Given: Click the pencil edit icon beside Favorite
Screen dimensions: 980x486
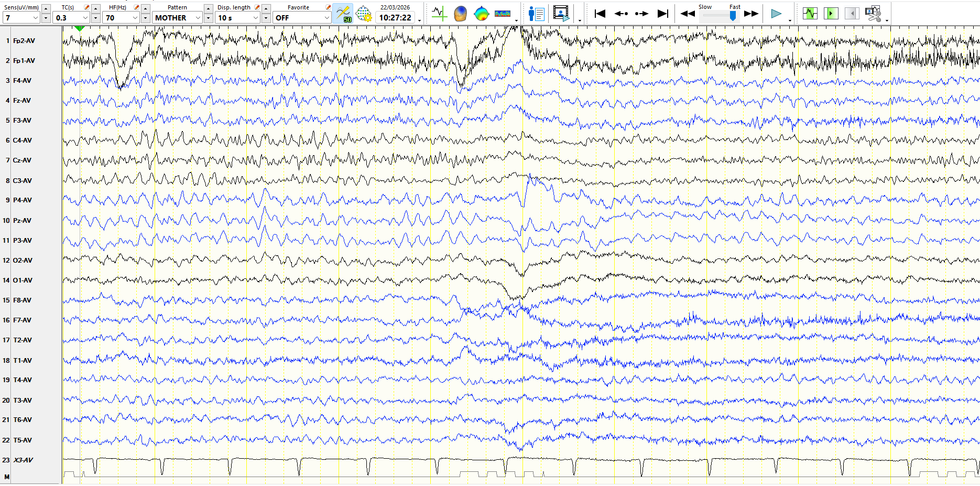Looking at the screenshot, I should (x=328, y=7).
